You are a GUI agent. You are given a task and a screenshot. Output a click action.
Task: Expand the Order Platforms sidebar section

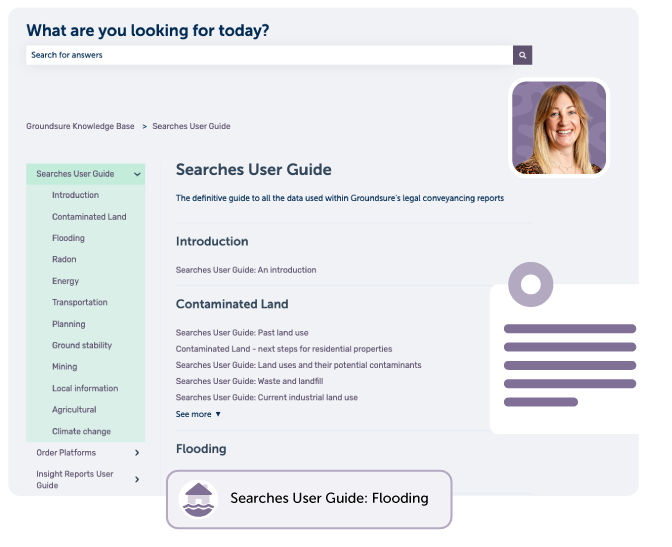pyautogui.click(x=137, y=453)
